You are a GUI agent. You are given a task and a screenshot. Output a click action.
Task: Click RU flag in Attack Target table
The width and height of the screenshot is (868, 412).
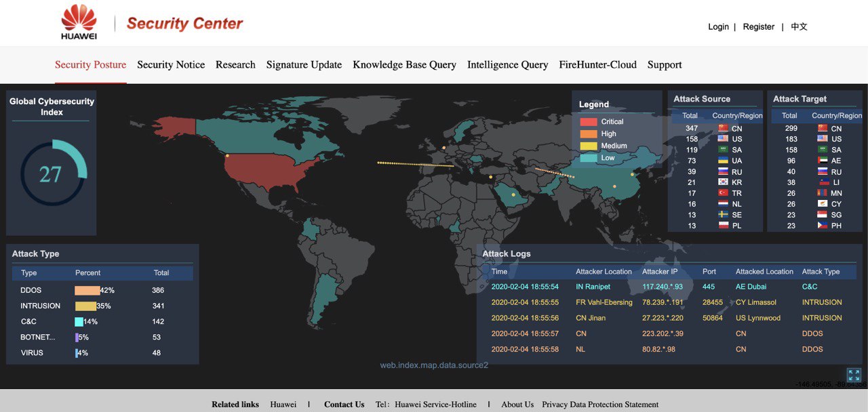tap(823, 171)
